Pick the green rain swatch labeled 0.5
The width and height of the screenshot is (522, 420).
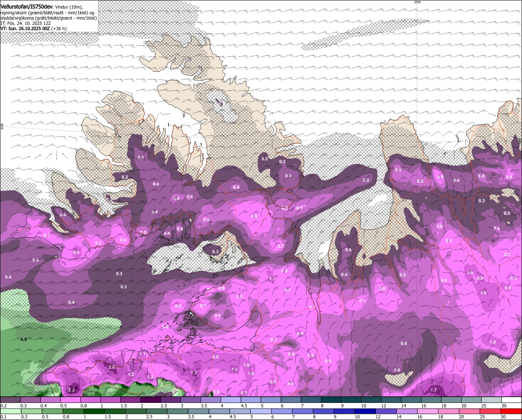[x=53, y=411]
